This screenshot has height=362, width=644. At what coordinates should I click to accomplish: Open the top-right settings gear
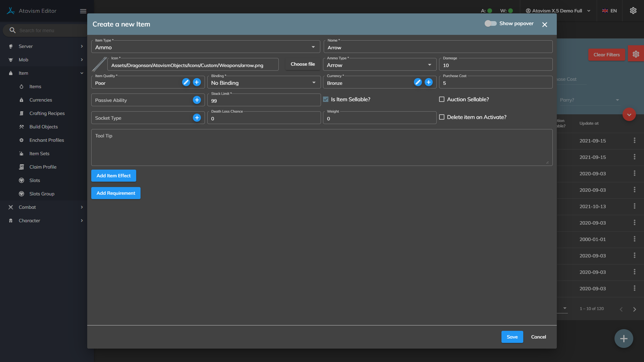633,11
